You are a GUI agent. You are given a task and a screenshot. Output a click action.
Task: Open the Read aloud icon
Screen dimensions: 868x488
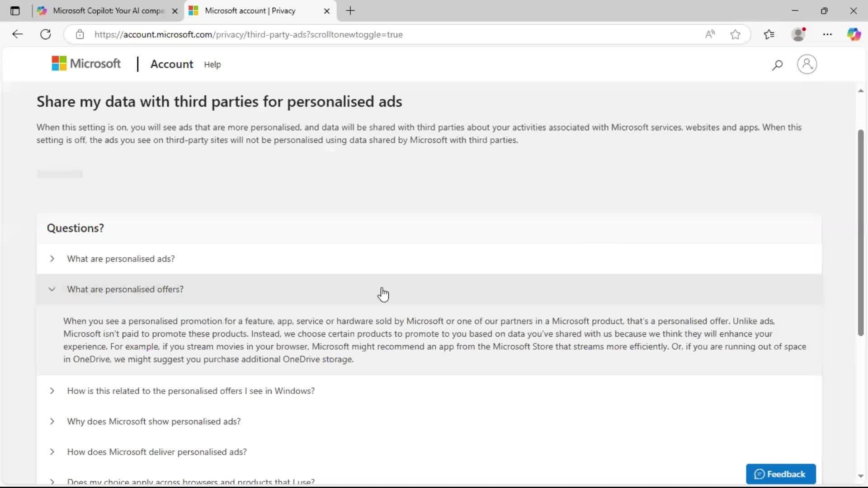click(x=710, y=34)
